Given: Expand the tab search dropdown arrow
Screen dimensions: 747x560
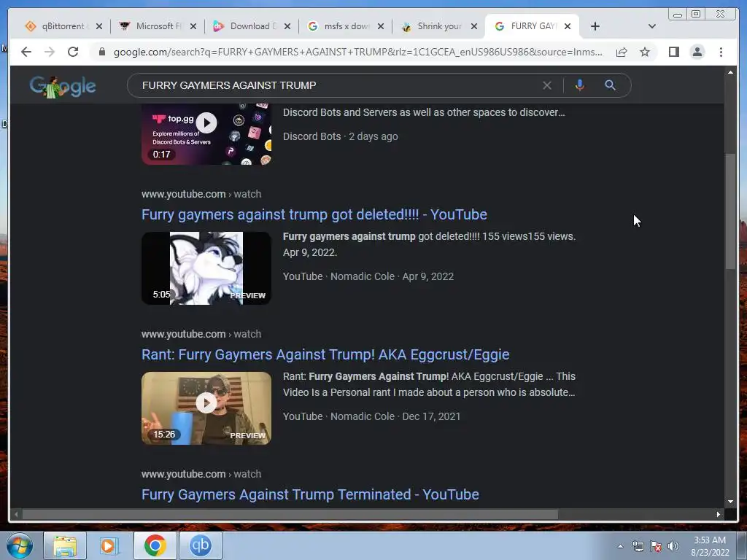Looking at the screenshot, I should pos(652,26).
